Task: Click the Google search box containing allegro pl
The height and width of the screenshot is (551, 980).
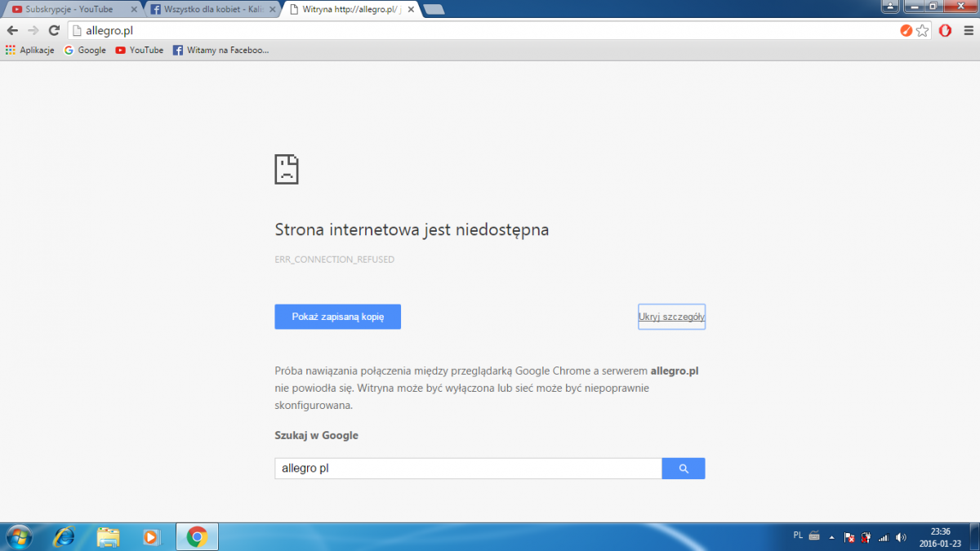Action: point(468,469)
